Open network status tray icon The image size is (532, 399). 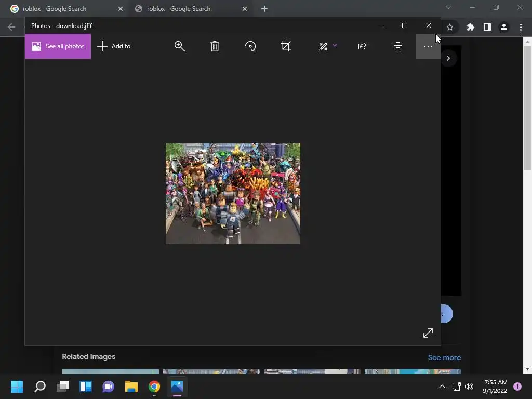[456, 387]
